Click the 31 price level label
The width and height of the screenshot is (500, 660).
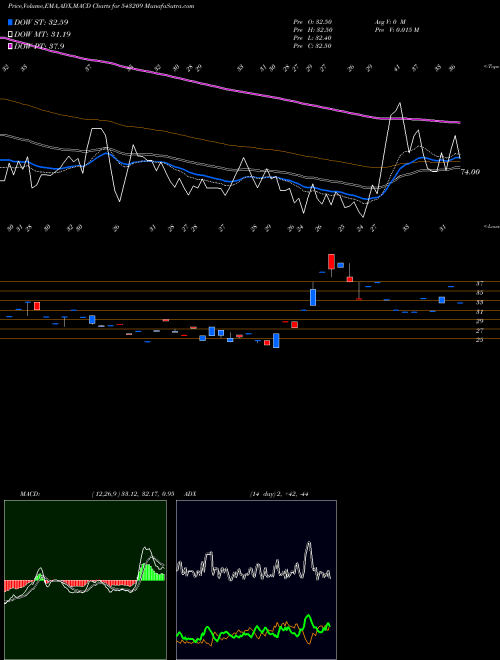[479, 312]
